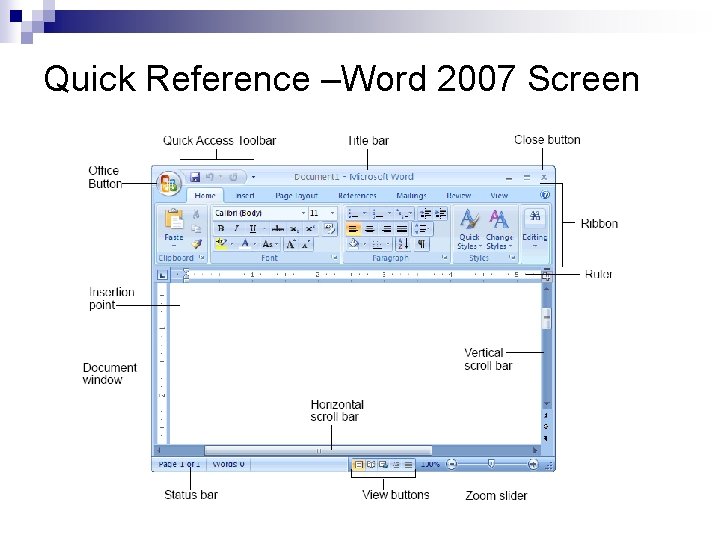Viewport: 720px width, 540px height.
Task: Switch to Full Screen Reading view
Action: (371, 465)
